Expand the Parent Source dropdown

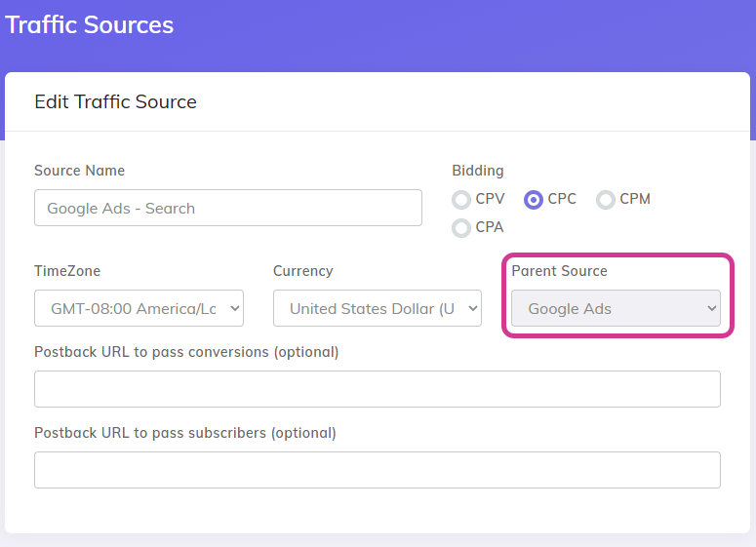pyautogui.click(x=616, y=308)
